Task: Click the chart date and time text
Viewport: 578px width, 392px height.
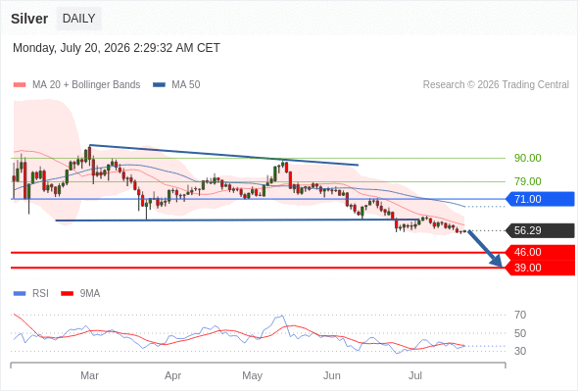Action: (117, 48)
